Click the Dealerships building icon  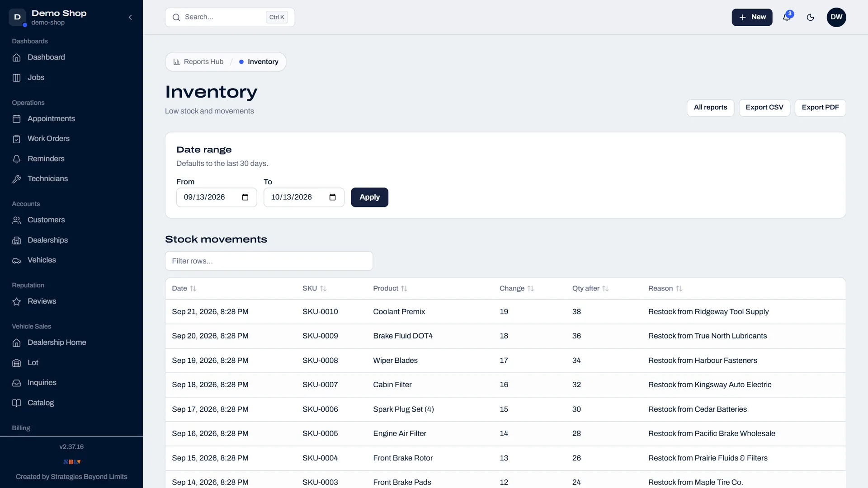tap(17, 240)
